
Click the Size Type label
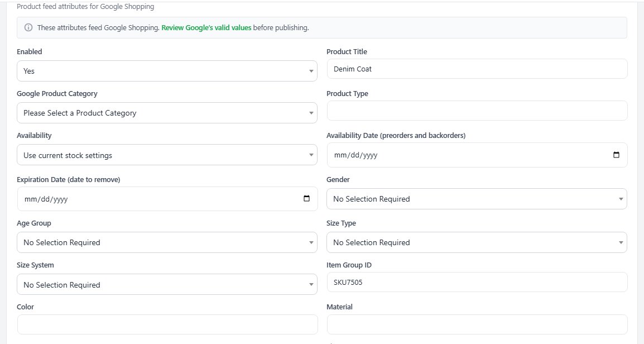click(x=341, y=223)
